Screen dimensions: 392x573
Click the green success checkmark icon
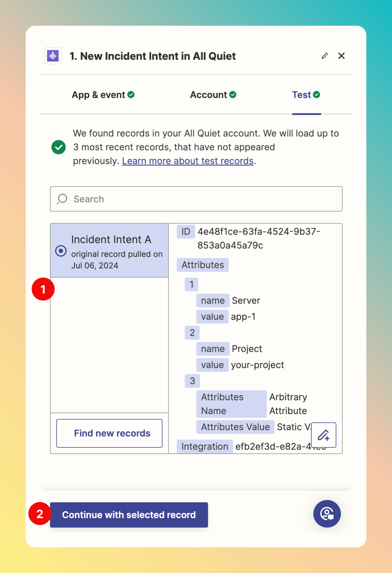click(x=59, y=147)
